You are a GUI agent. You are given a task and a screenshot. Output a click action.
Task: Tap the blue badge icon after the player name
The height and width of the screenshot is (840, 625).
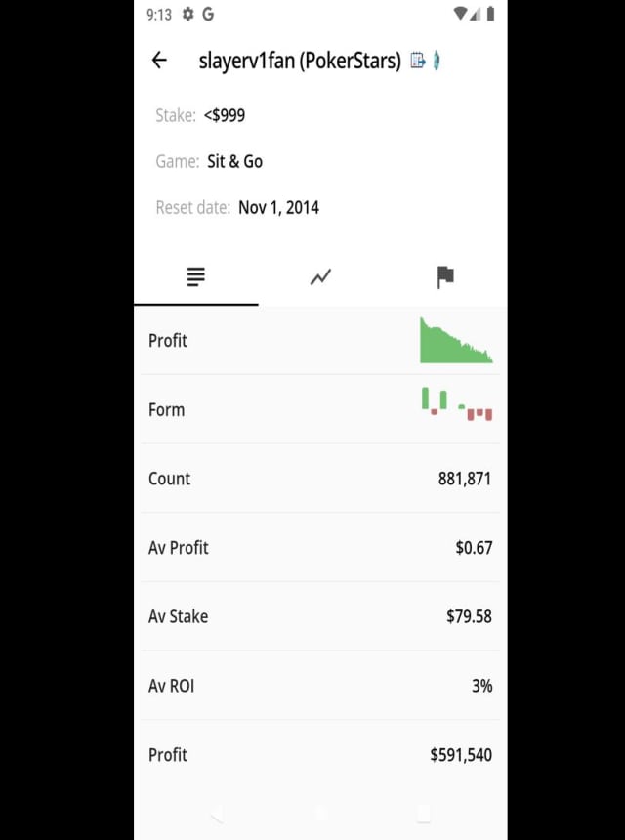click(437, 61)
